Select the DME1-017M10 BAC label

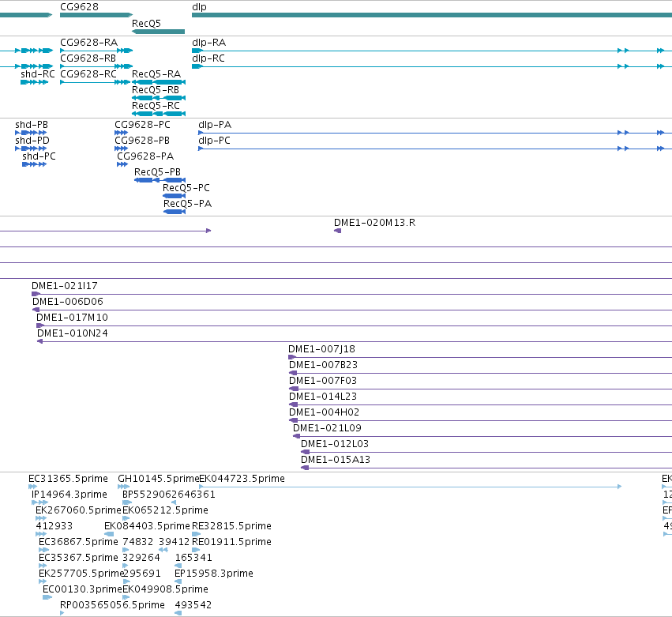tap(72, 318)
